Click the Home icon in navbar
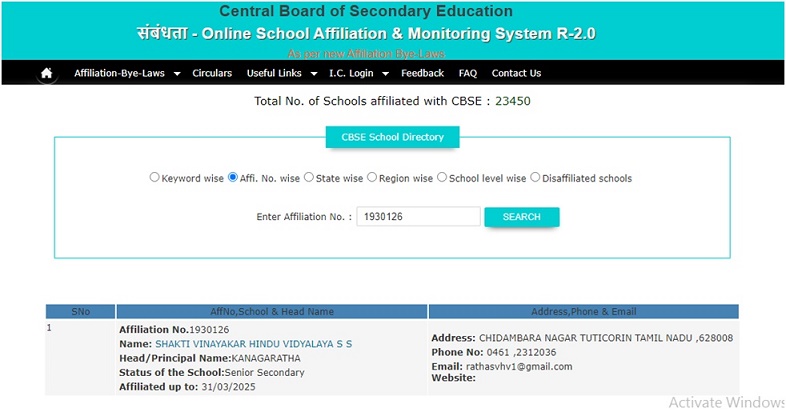The image size is (786, 416). 47,73
